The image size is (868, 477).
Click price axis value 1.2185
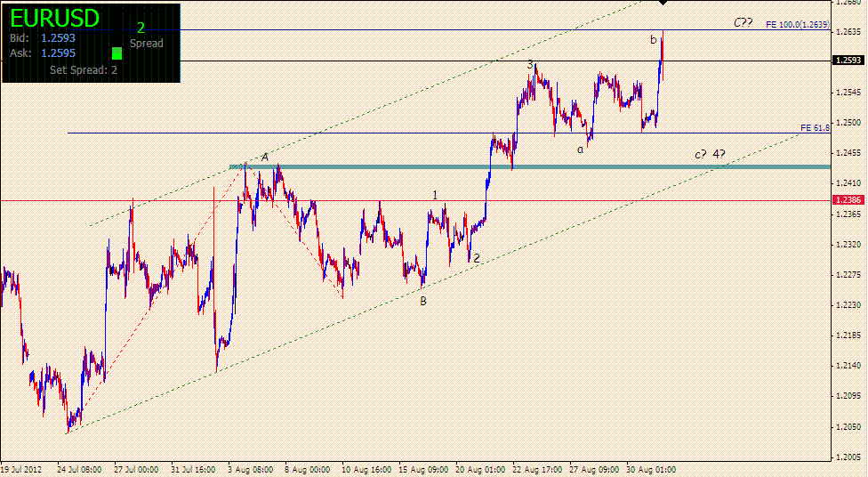point(848,336)
